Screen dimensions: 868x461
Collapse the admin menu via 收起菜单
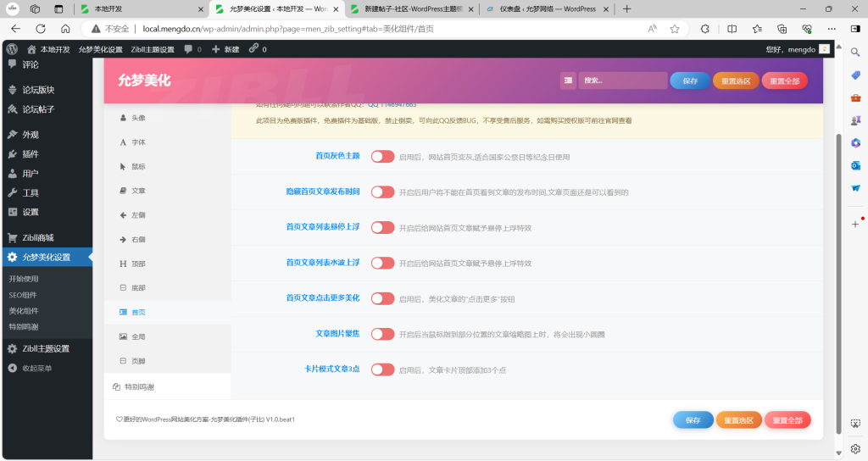36,368
